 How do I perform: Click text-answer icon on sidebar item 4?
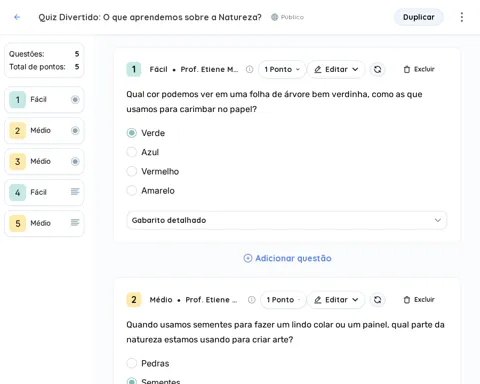tap(75, 192)
